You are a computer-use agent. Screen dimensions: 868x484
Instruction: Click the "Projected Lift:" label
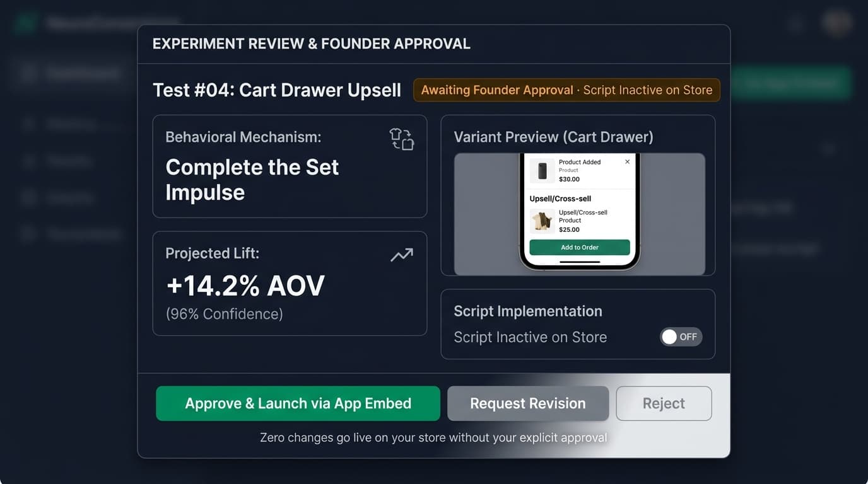click(x=212, y=253)
